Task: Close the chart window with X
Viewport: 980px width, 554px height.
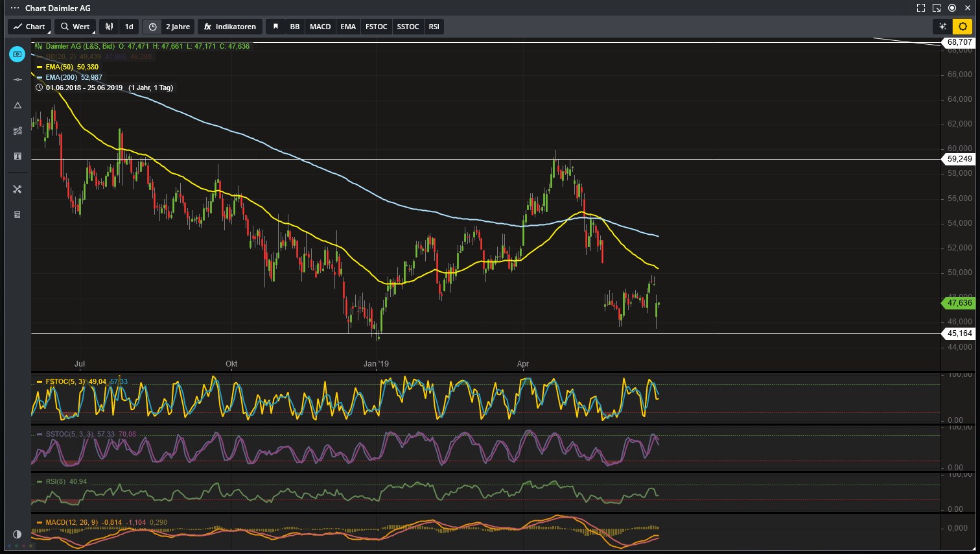Action: coord(968,8)
